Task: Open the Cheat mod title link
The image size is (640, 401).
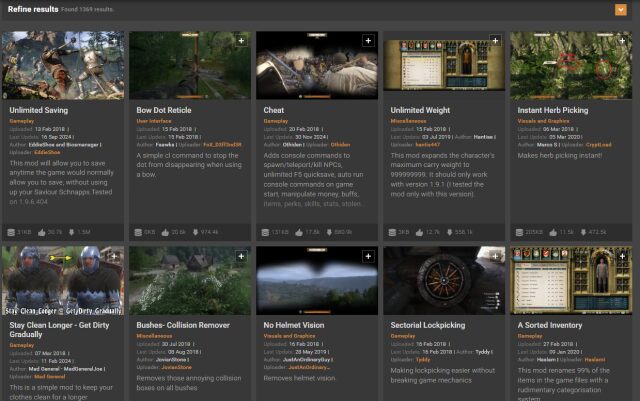Action: pyautogui.click(x=274, y=110)
